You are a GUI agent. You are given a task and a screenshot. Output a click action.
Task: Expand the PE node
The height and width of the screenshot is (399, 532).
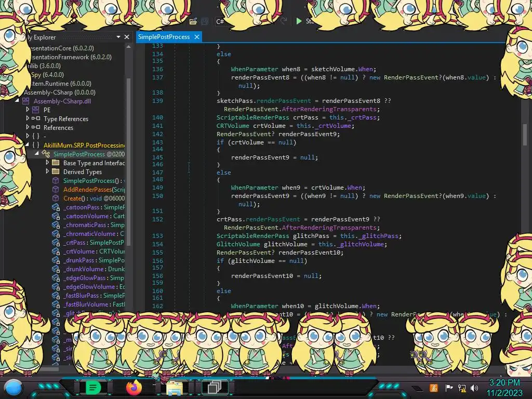[28, 109]
